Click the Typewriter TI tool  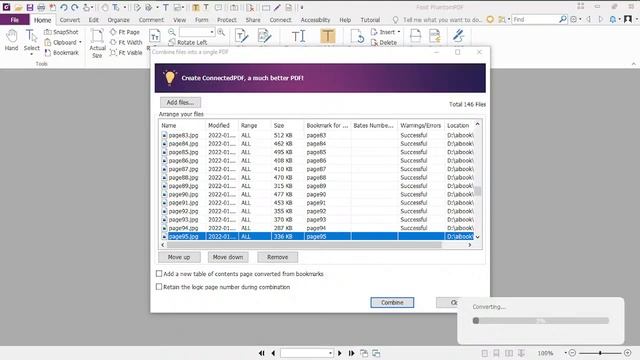[x=298, y=36]
